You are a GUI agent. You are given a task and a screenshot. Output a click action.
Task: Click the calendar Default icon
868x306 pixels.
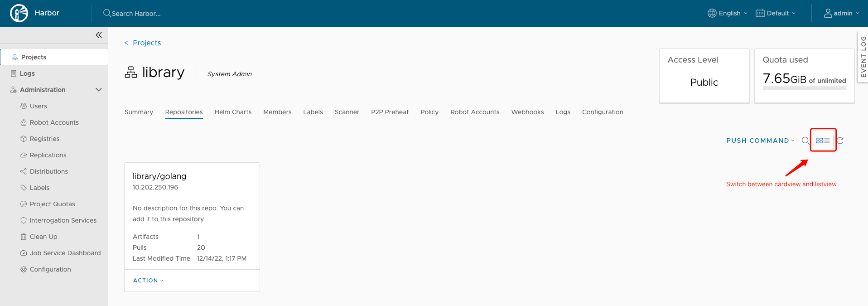point(760,13)
